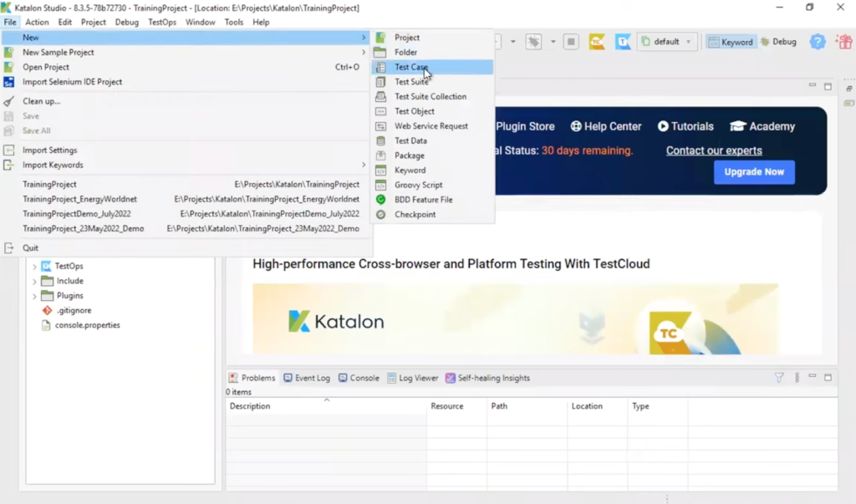
Task: Click the Test Object icon
Action: point(381,111)
